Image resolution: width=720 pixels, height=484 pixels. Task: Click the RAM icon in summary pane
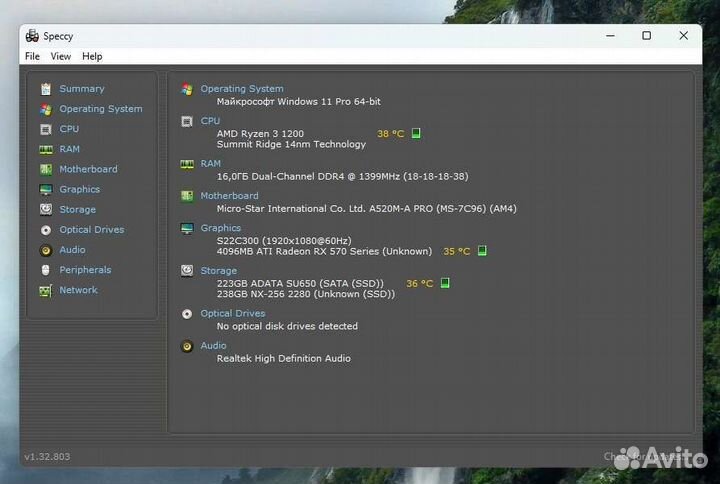click(187, 164)
